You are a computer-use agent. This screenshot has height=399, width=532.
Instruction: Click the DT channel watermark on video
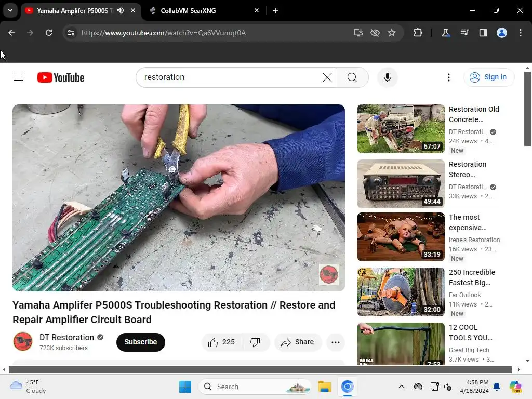(328, 274)
